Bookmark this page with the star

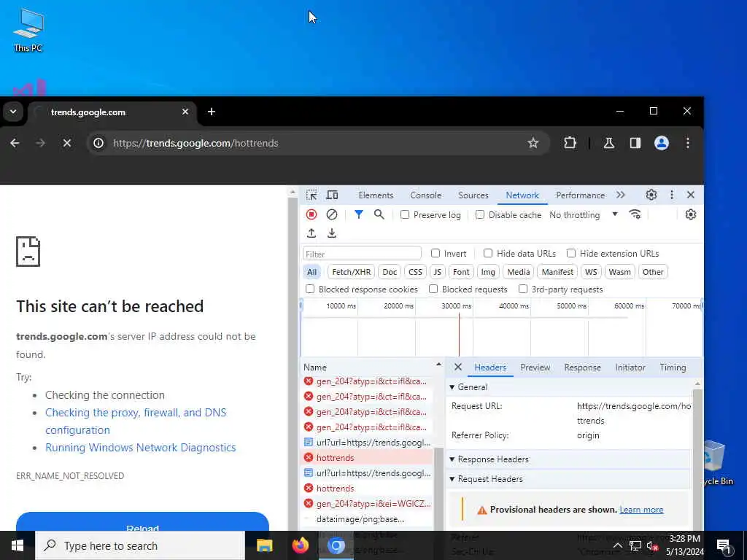533,143
